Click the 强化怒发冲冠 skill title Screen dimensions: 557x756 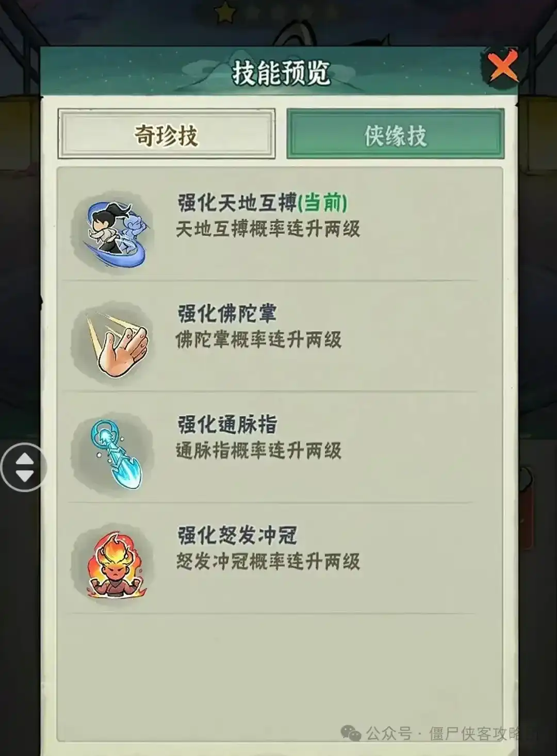237,535
